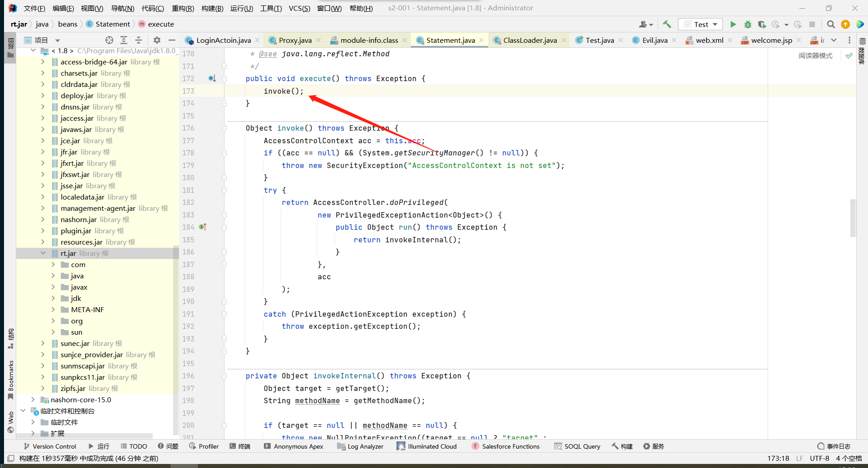The image size is (868, 468).
Task: Collapse the rt.jar library node
Action: (43, 253)
